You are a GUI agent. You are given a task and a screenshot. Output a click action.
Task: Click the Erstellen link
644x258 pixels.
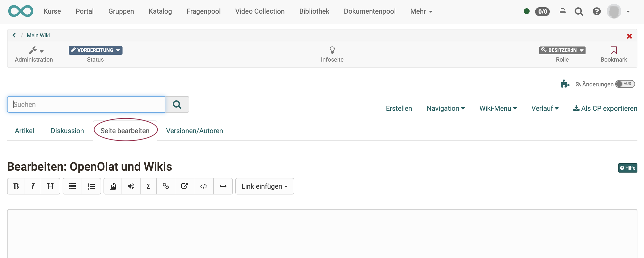click(398, 108)
